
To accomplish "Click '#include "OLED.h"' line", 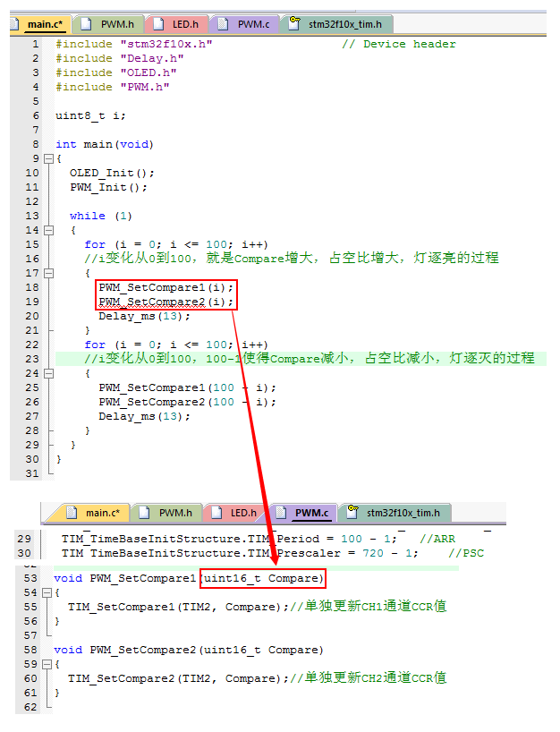I will (115, 72).
